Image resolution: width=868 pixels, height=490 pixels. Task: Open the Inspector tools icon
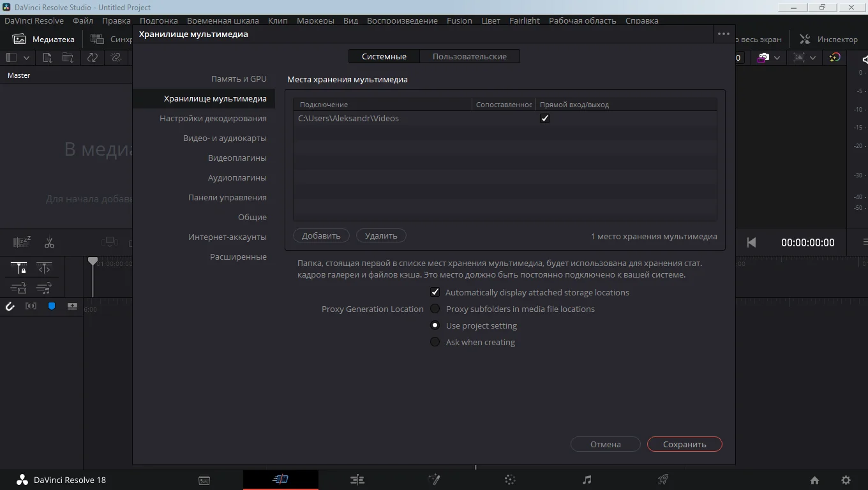point(805,39)
